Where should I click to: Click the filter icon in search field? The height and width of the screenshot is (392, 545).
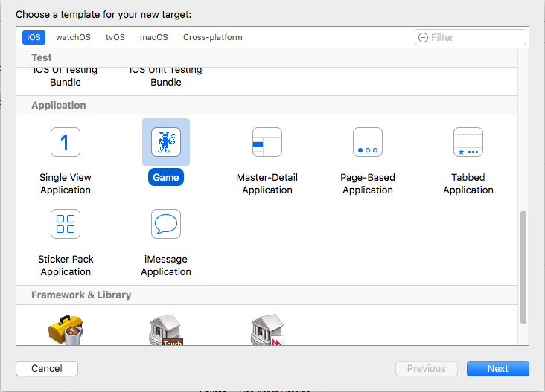pyautogui.click(x=423, y=37)
